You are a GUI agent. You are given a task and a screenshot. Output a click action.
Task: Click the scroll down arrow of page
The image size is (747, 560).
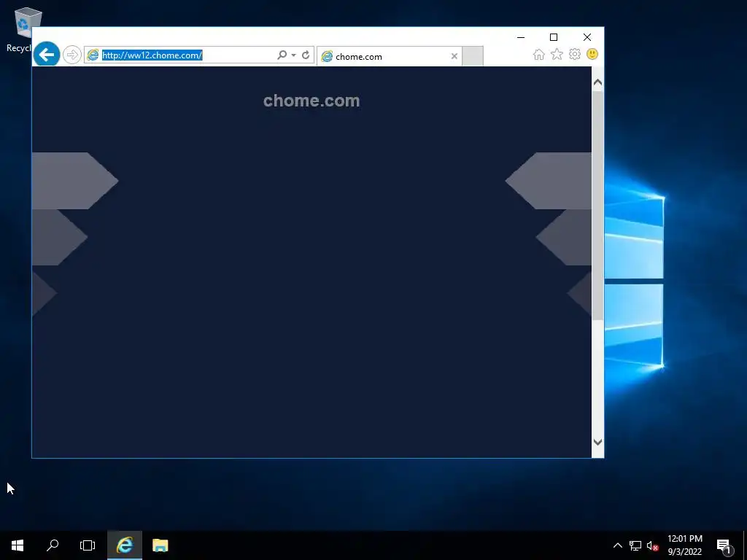point(597,442)
